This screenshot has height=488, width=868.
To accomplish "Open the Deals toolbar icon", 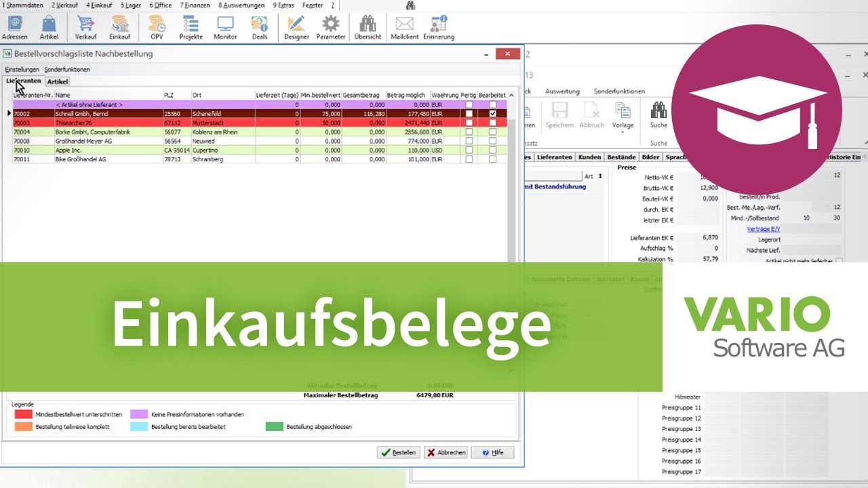I will coord(259,24).
